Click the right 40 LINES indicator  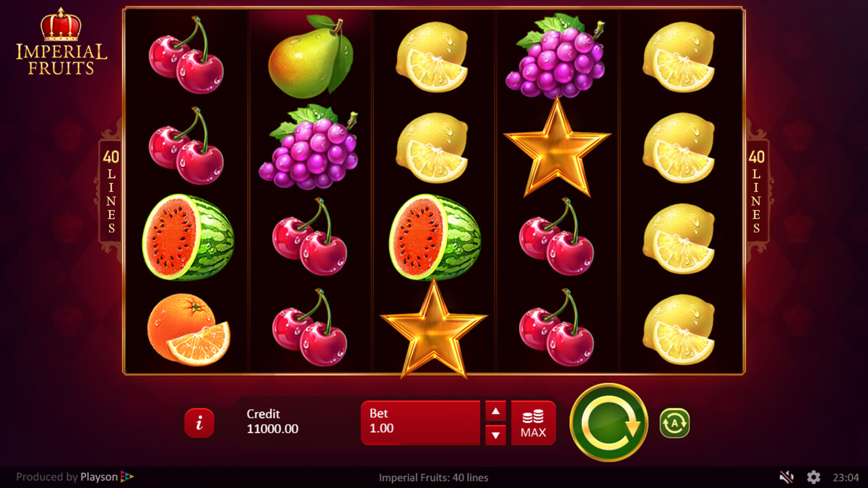pyautogui.click(x=756, y=191)
